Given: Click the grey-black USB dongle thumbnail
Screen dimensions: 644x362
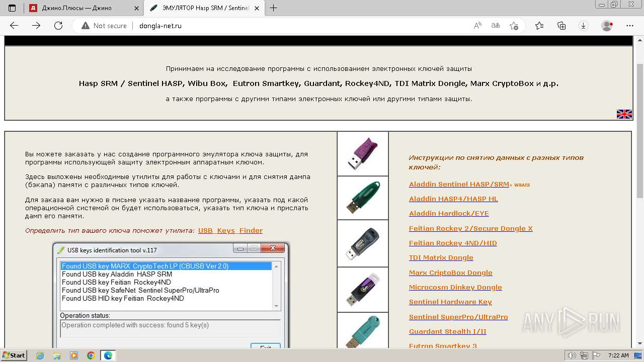Looking at the screenshot, I should [x=363, y=243].
